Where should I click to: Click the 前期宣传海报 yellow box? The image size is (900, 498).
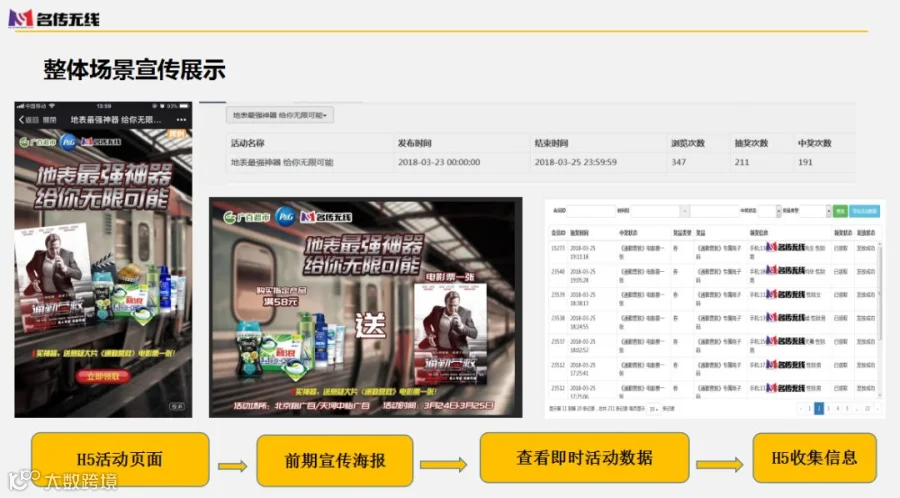(335, 461)
